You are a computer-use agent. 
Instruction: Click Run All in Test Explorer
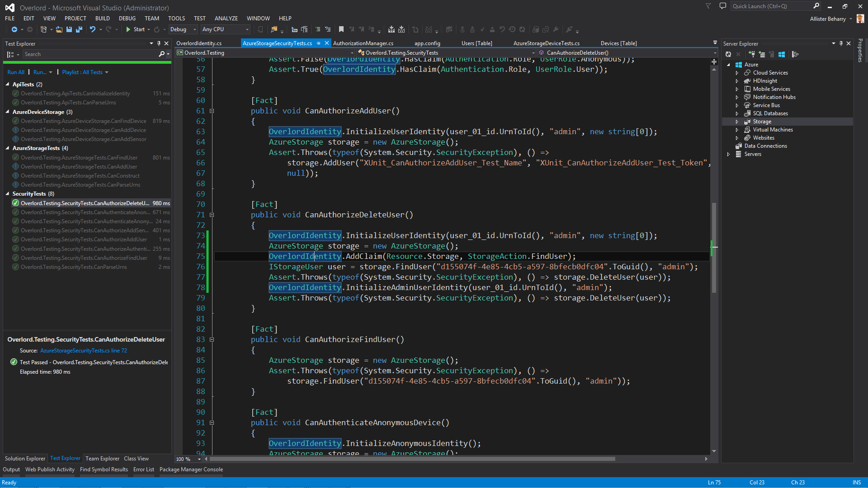(x=16, y=72)
